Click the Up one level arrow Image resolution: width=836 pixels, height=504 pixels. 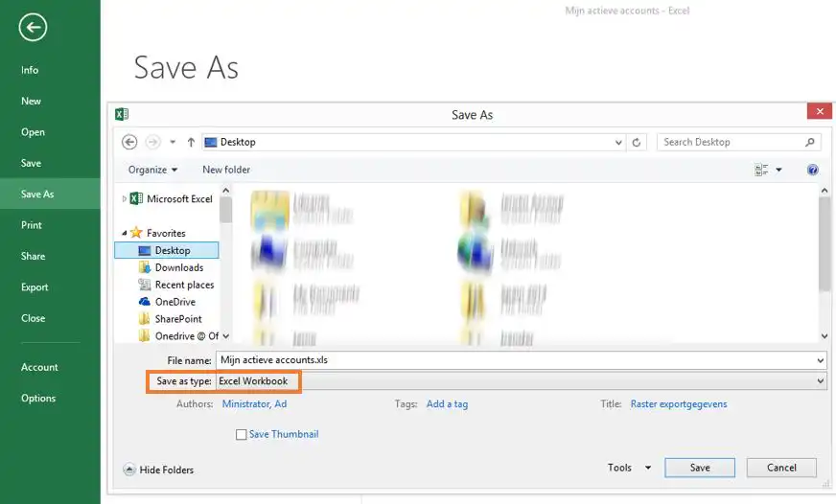pos(192,142)
